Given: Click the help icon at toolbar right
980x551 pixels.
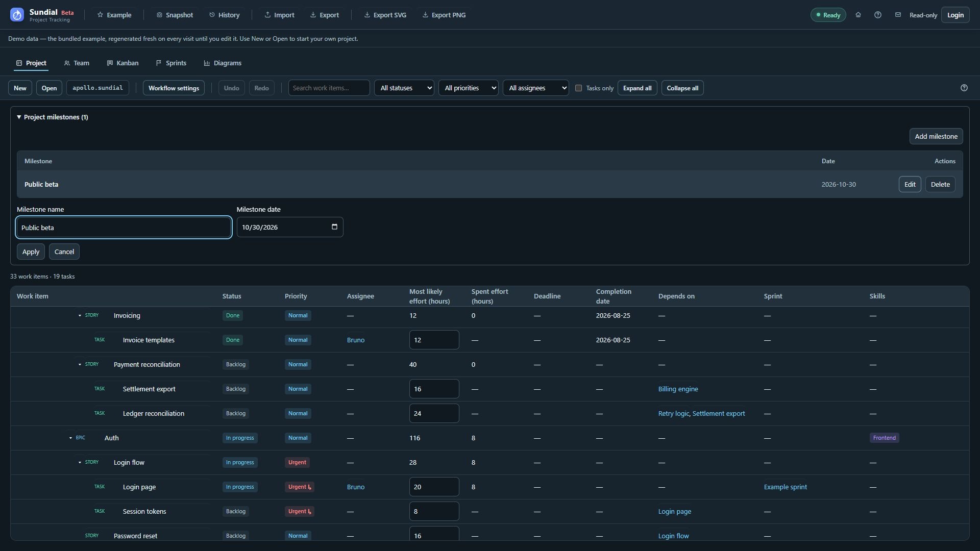Looking at the screenshot, I should (x=964, y=88).
